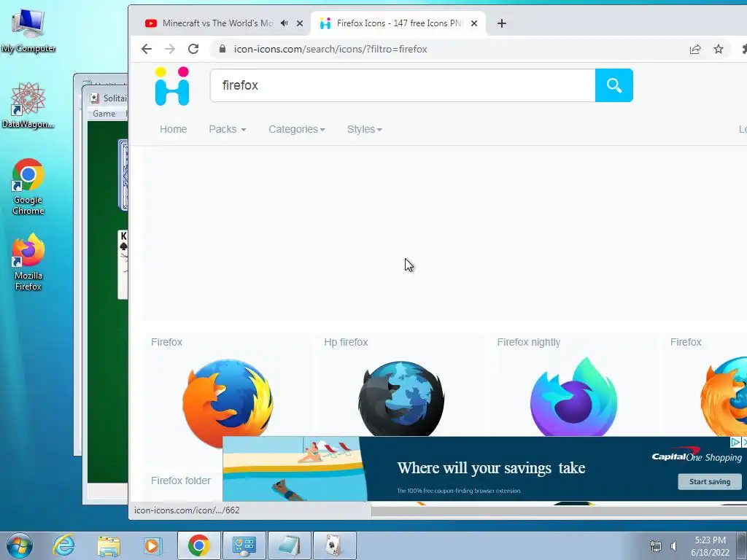Open Windows Media Player from taskbar
Viewport: 747px width, 560px height.
152,545
